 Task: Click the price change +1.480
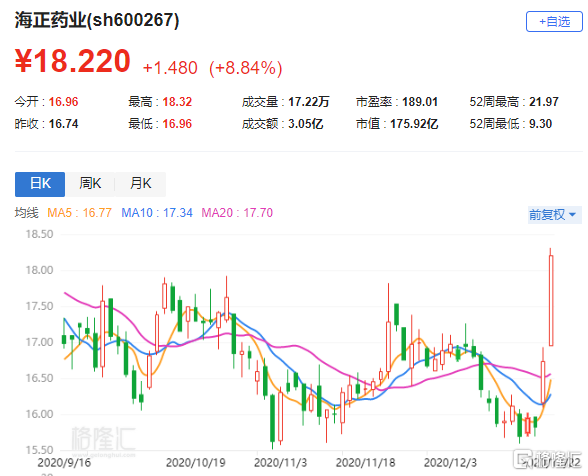[170, 68]
